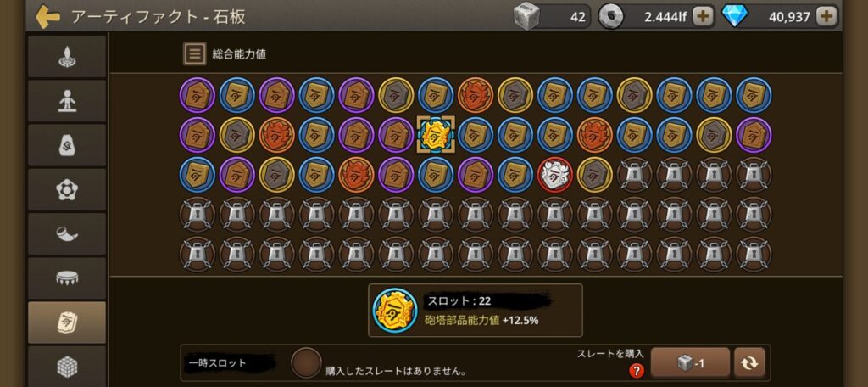The width and height of the screenshot is (868, 387).
Task: Select the flower emblem sidebar icon
Action: [x=67, y=189]
